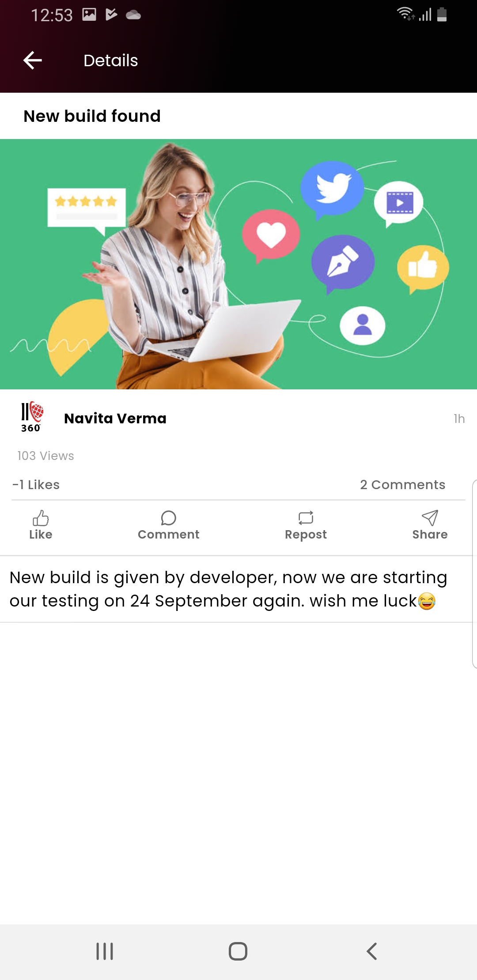Tap the back arrow in Details header
The height and width of the screenshot is (980, 477).
(x=33, y=60)
